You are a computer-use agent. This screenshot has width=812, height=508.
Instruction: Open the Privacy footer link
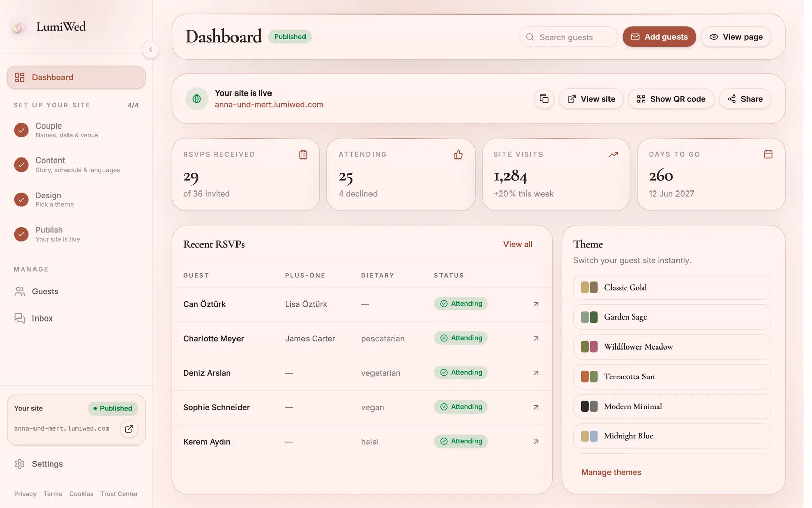coord(25,494)
